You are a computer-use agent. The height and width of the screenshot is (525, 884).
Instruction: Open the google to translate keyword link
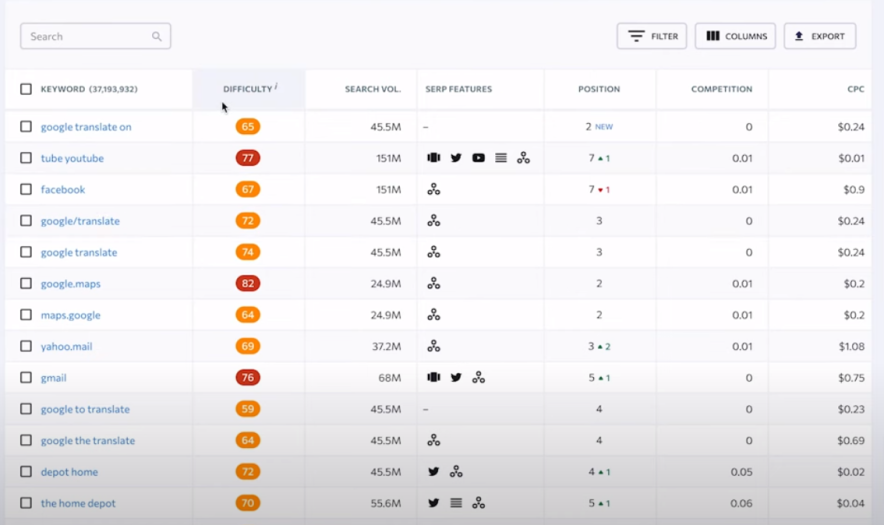85,409
